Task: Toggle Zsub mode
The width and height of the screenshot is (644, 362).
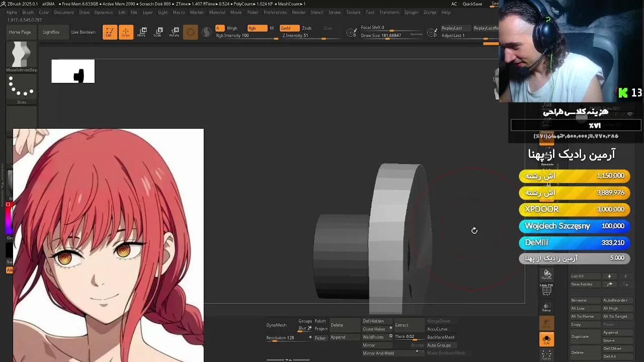Action: click(306, 28)
